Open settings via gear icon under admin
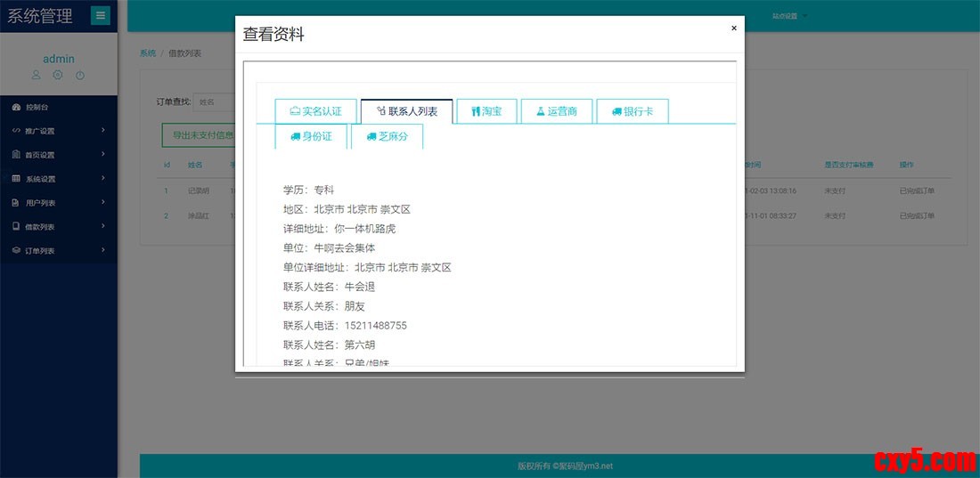 tap(58, 76)
